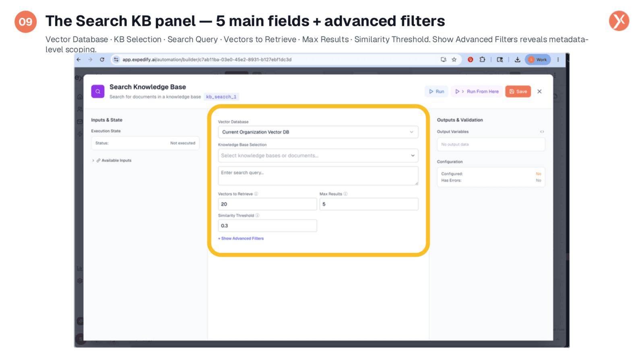Screen dimensions: 644x362
Task: Click the browser back arrow
Action: [x=79, y=60]
